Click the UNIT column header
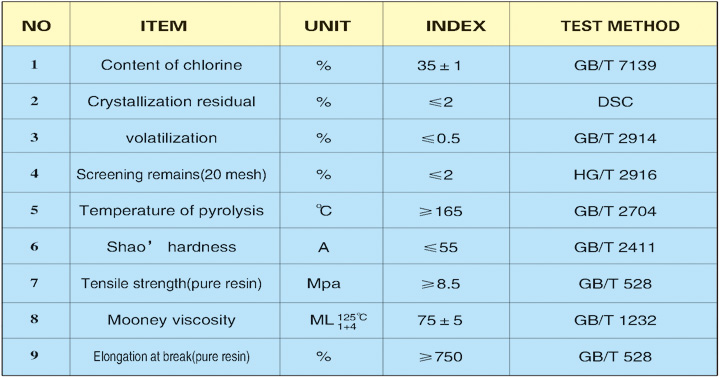This screenshot has width=720, height=378. pos(327,26)
